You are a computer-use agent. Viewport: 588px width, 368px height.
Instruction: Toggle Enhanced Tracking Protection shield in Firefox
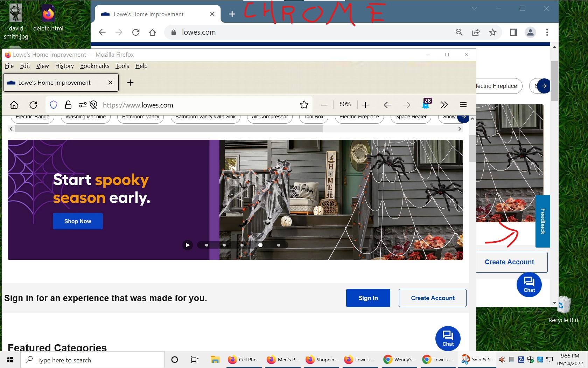[x=53, y=105]
